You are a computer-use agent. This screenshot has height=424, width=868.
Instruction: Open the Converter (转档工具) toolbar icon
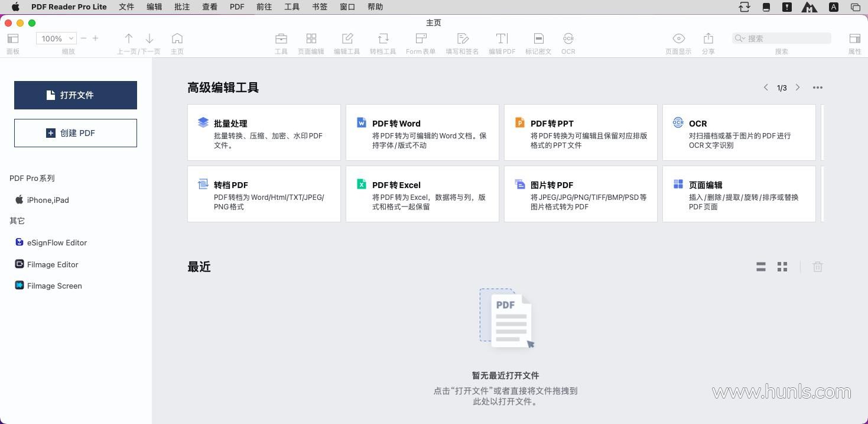pos(383,38)
